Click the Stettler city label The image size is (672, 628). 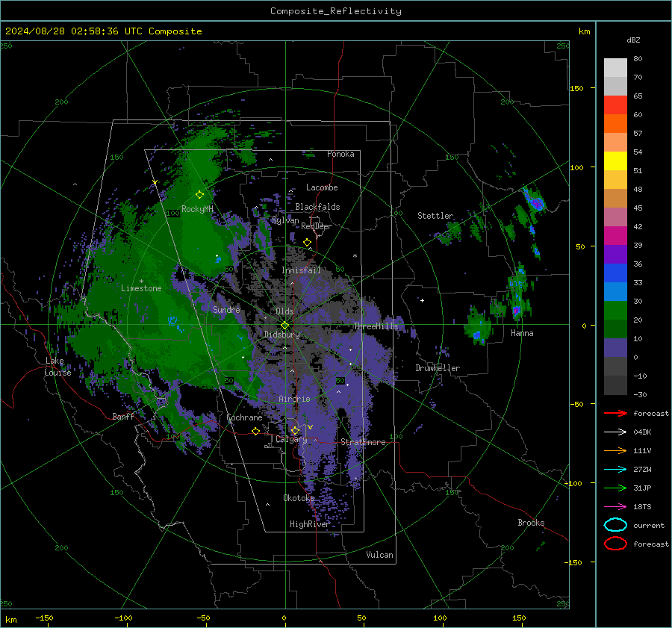click(435, 216)
